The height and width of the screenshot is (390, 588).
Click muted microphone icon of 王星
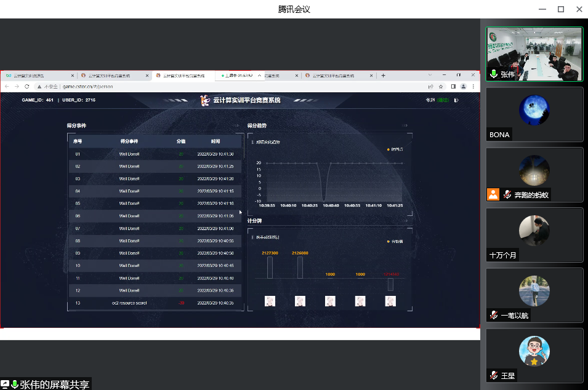tap(493, 375)
